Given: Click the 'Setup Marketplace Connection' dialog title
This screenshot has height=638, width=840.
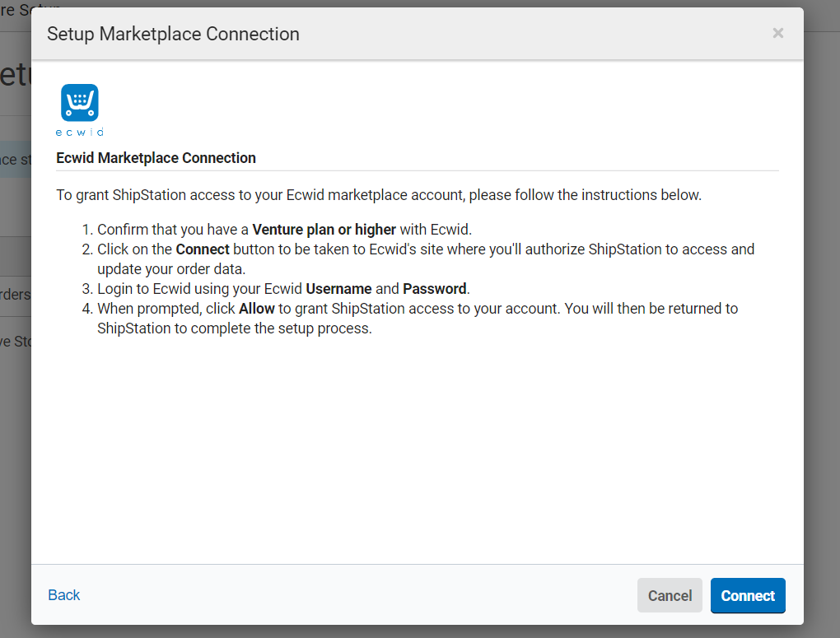Looking at the screenshot, I should click(173, 34).
